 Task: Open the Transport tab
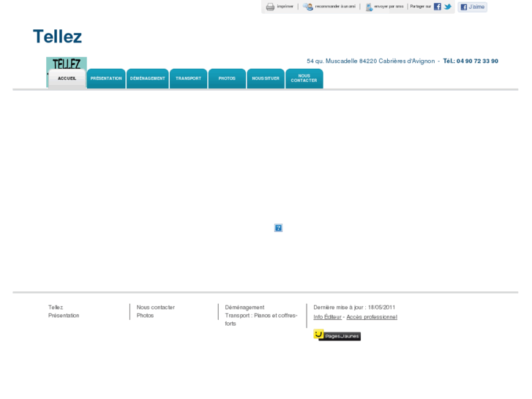pyautogui.click(x=188, y=78)
